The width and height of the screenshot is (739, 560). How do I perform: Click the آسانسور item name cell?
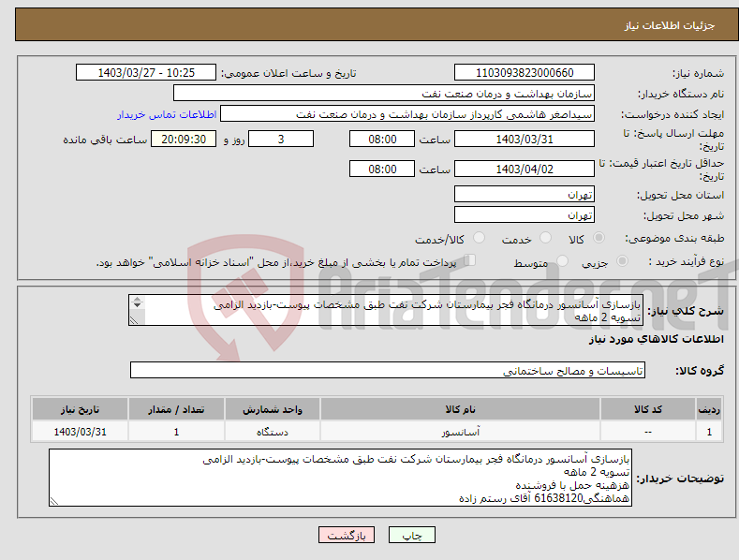click(460, 432)
